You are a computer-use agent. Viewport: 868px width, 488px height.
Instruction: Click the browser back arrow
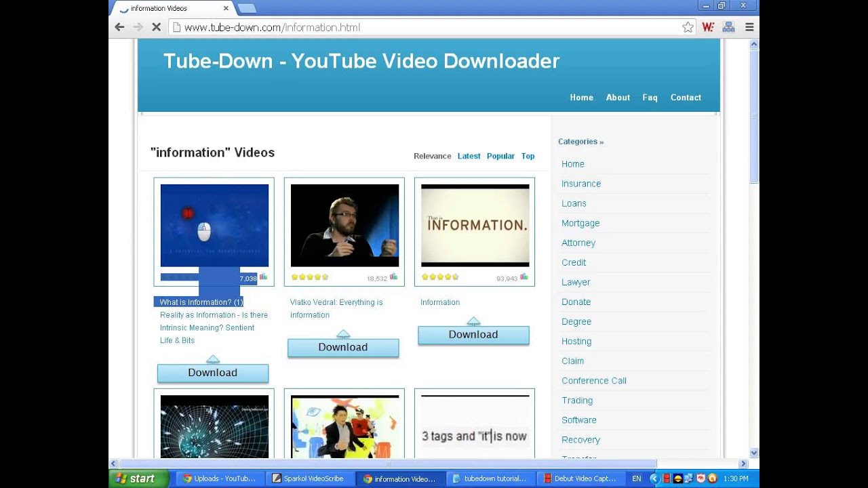[119, 27]
